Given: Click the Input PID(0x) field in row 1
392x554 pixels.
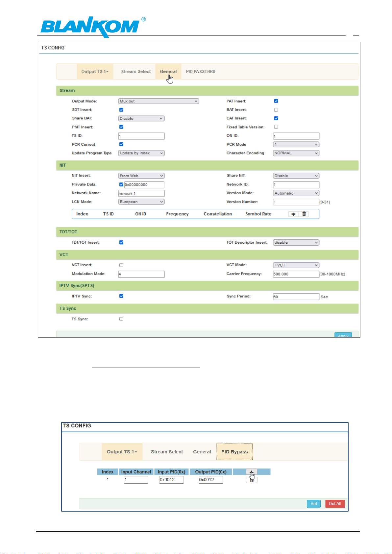Looking at the screenshot, I should pyautogui.click(x=171, y=480).
